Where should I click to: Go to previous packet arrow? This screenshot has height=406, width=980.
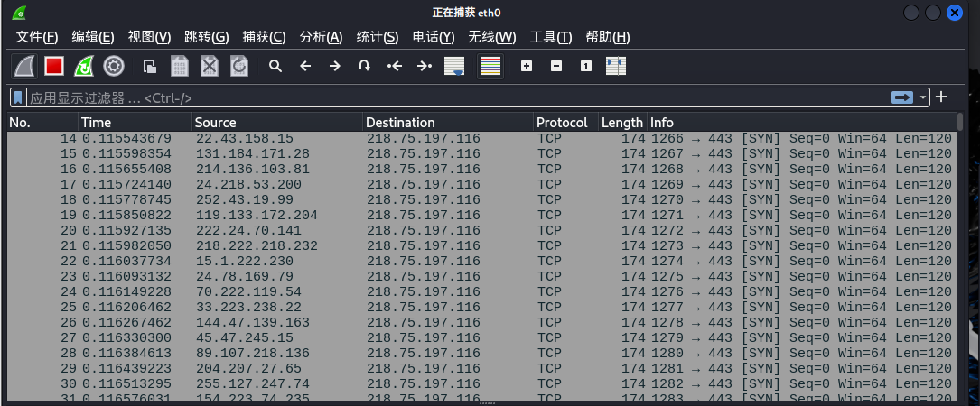[305, 66]
